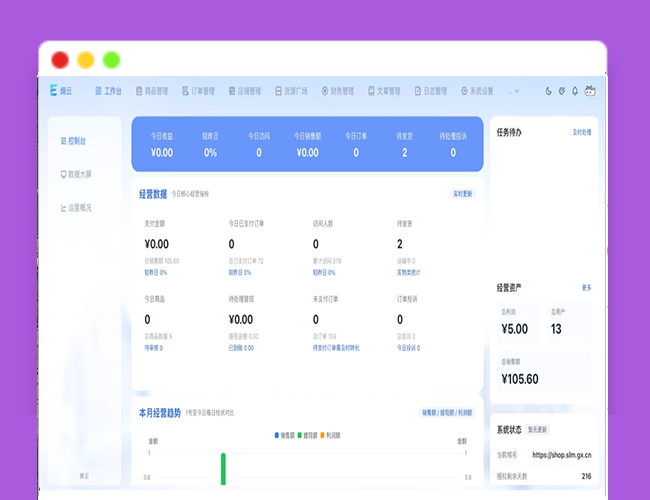Click the 实时更新 button in 经营数据

coord(462,194)
